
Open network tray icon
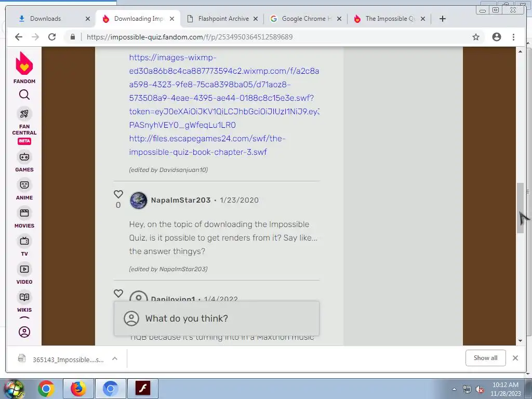point(467,390)
